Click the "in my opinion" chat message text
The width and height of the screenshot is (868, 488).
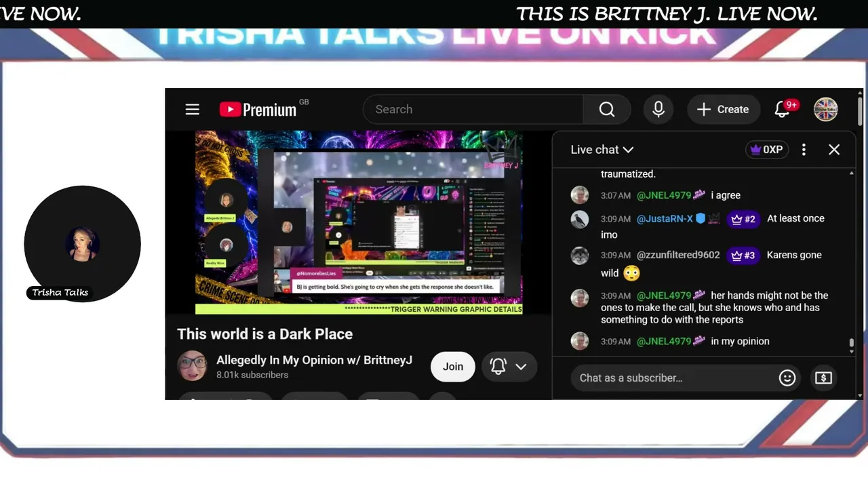[x=740, y=342]
